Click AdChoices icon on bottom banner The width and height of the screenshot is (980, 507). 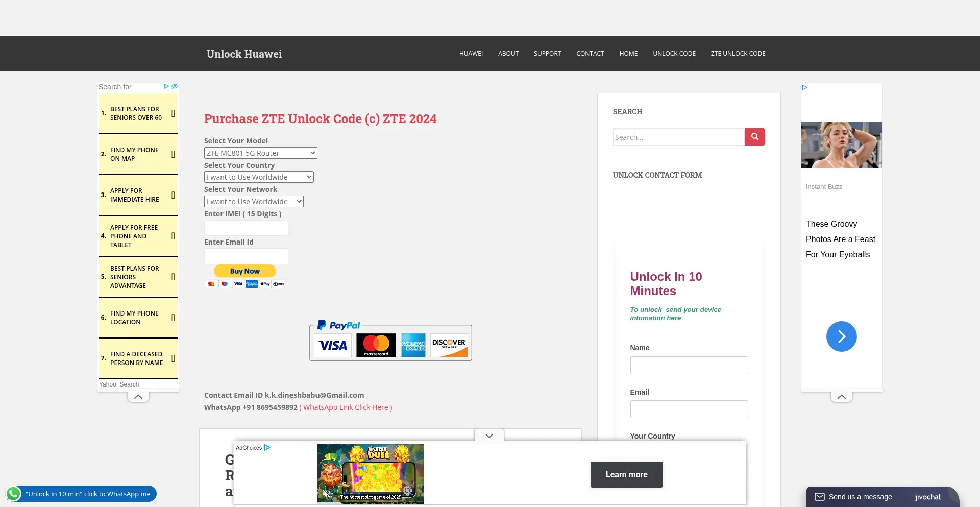(267, 448)
